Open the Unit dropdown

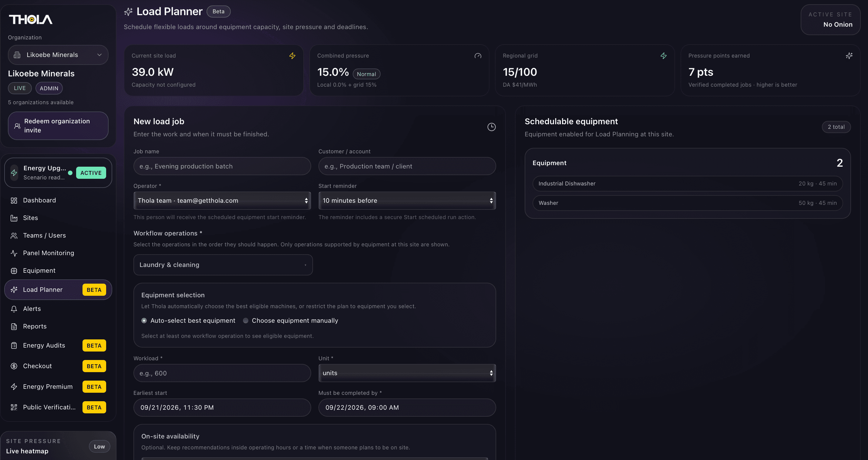tap(407, 373)
